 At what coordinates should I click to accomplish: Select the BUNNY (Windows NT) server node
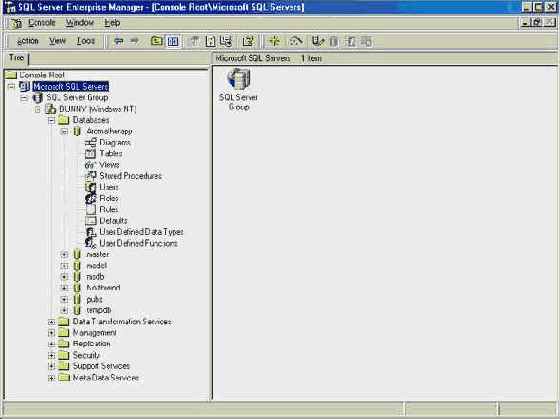98,109
